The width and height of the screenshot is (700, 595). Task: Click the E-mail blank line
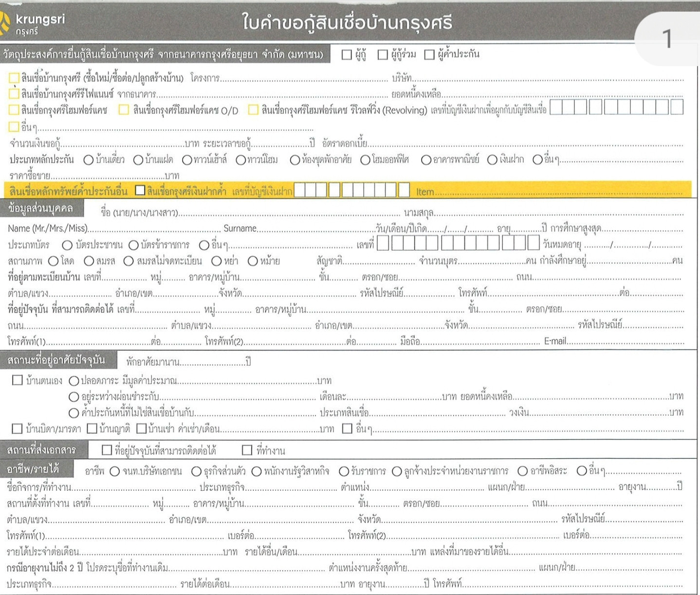point(625,343)
